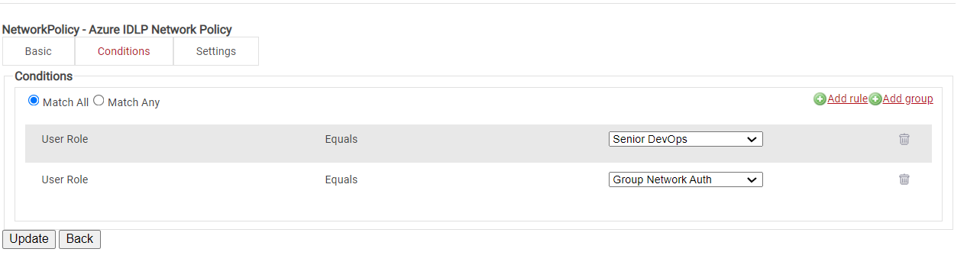Click the NetworkPolicy Azure IDLP heading
Screen dimensions: 980x278
click(x=117, y=30)
